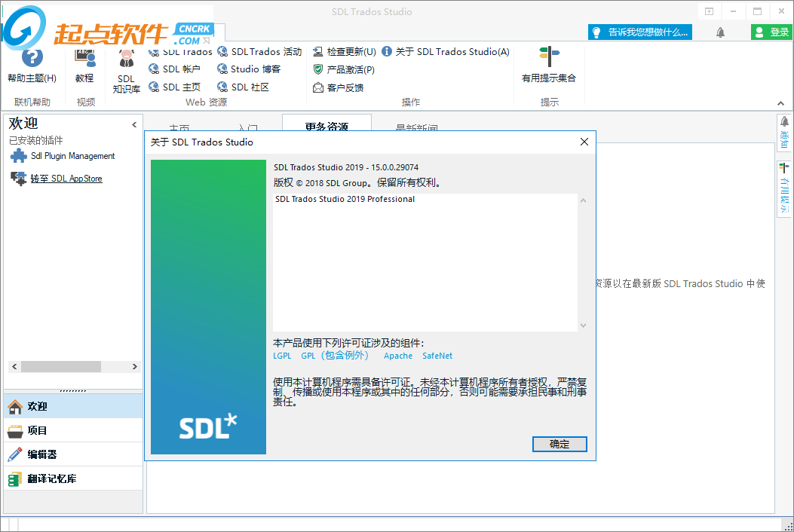This screenshot has width=794, height=532.
Task: Click 关于 SDL Trados Studio(A) ribbon item
Action: tap(446, 52)
